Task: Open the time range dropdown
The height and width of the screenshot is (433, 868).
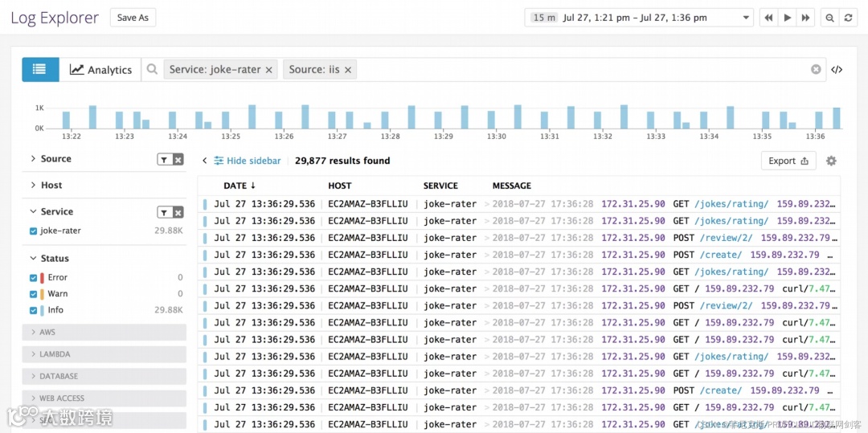Action: (x=747, y=18)
